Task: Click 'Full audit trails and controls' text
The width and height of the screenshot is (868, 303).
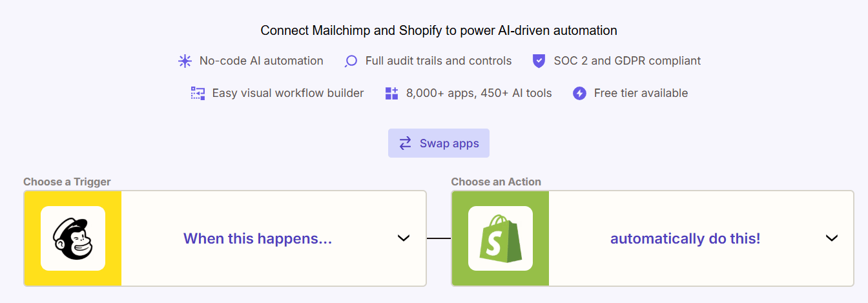Action: coord(439,61)
